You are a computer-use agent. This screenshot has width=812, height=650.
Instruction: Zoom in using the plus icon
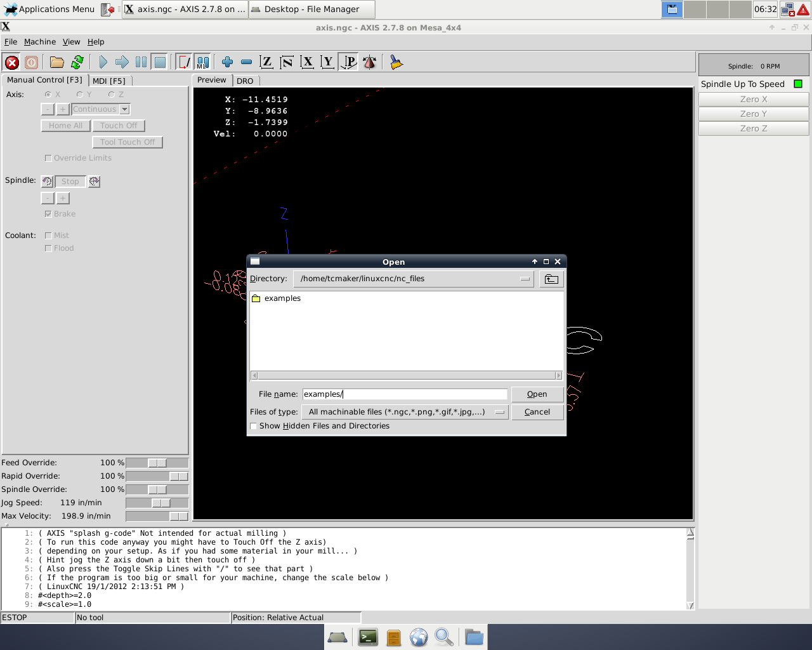click(x=227, y=62)
